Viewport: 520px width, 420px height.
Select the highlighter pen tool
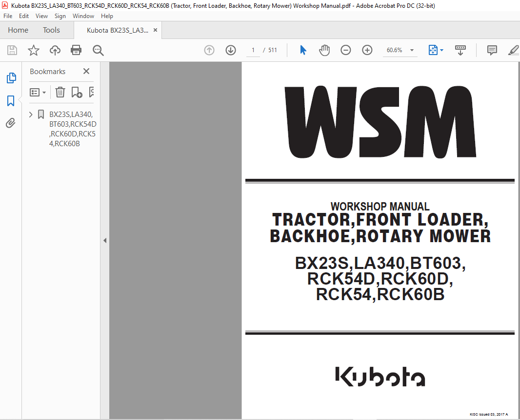coord(513,50)
